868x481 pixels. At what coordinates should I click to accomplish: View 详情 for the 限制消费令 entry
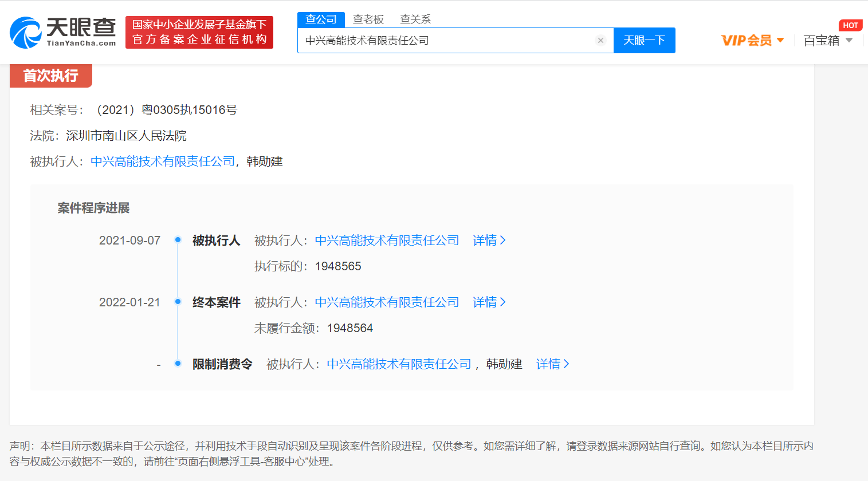[553, 364]
